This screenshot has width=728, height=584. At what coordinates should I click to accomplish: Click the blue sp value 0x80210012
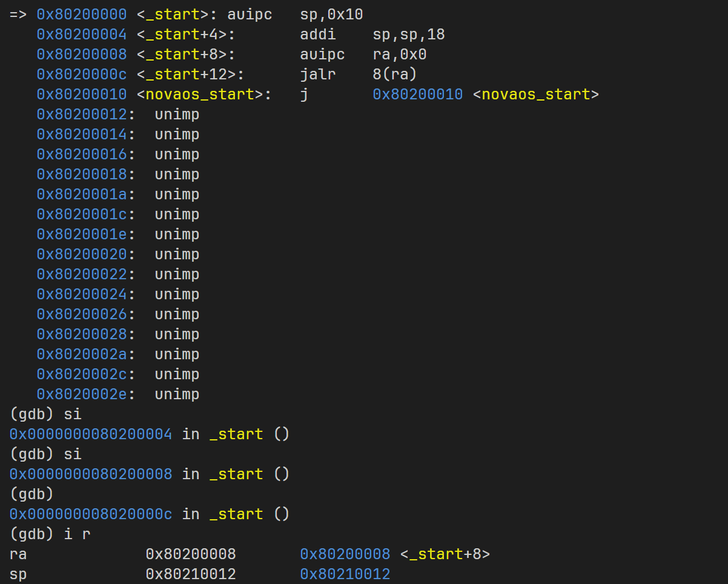point(345,574)
